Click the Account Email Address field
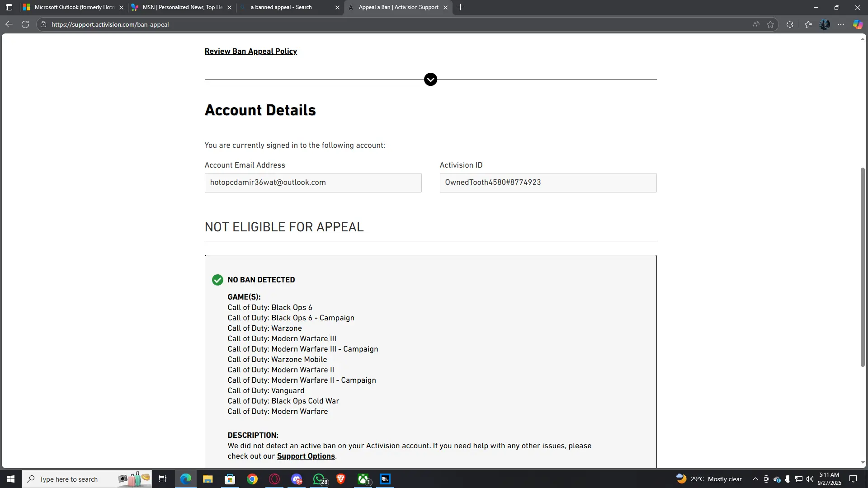This screenshot has width=868, height=488. [x=313, y=183]
